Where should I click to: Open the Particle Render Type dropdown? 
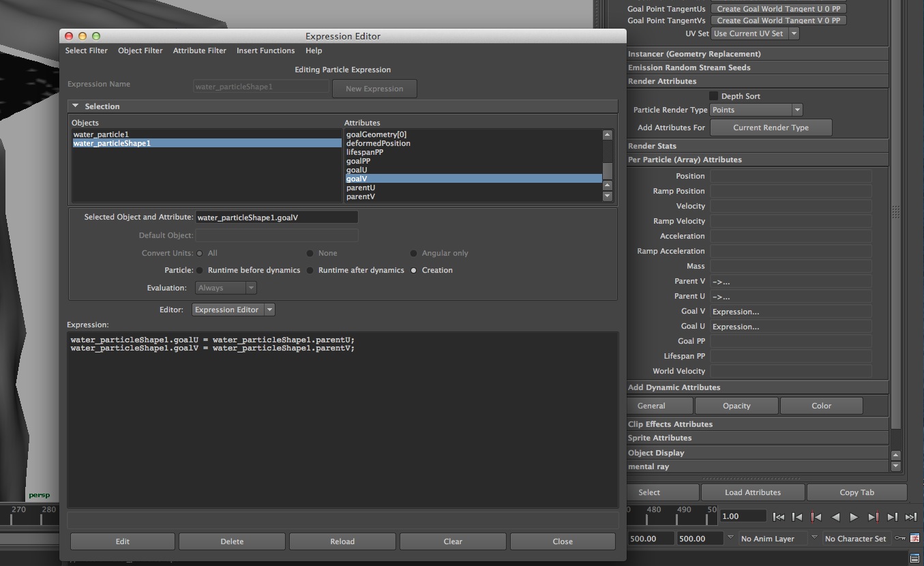pyautogui.click(x=756, y=110)
